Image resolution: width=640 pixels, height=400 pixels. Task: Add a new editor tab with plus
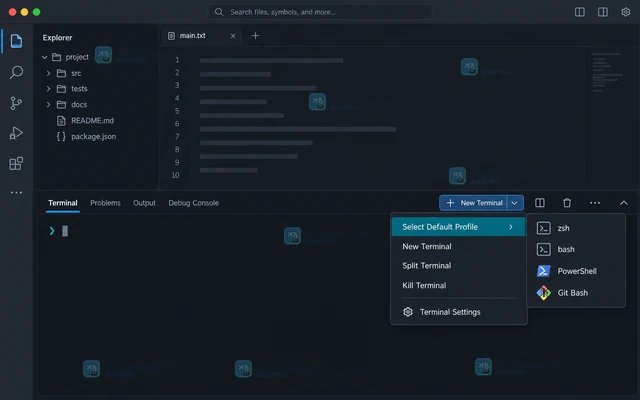[x=255, y=36]
